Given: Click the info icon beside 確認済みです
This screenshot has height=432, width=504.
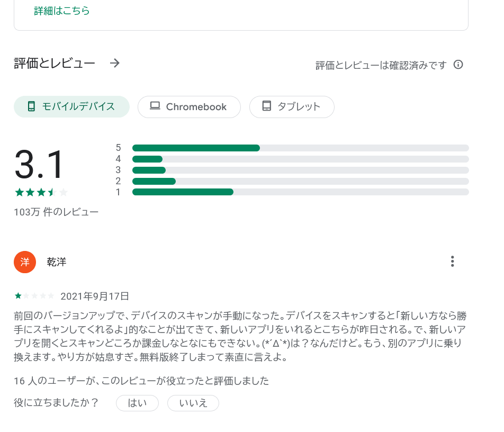Looking at the screenshot, I should (x=458, y=65).
